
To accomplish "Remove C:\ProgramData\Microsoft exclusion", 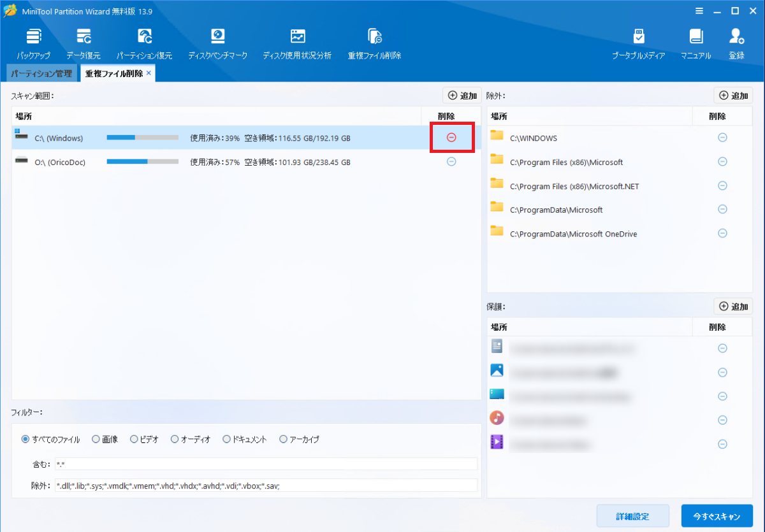I will (722, 210).
